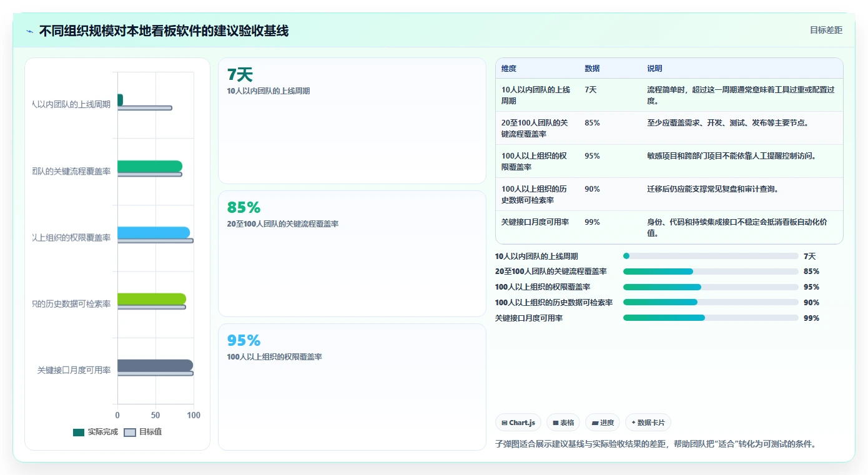The height and width of the screenshot is (475, 868).
Task: Click the x-axis label 50 in chart
Action: click(155, 415)
